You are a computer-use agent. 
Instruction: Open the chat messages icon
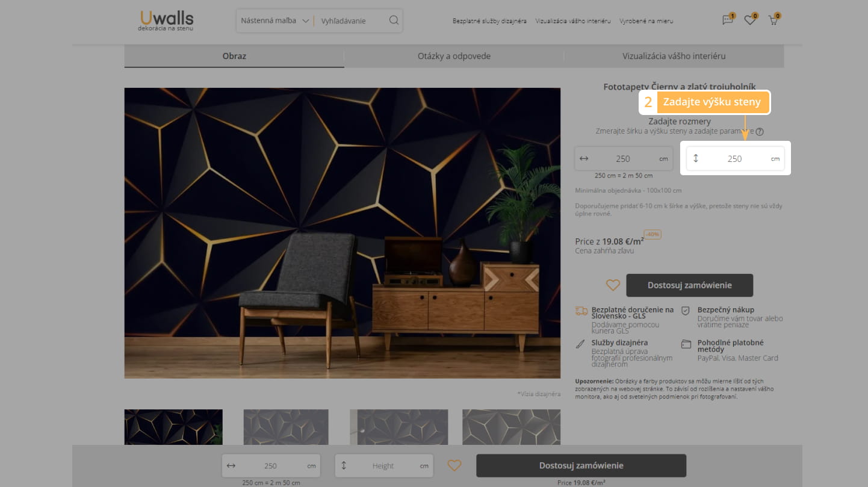[x=728, y=20]
